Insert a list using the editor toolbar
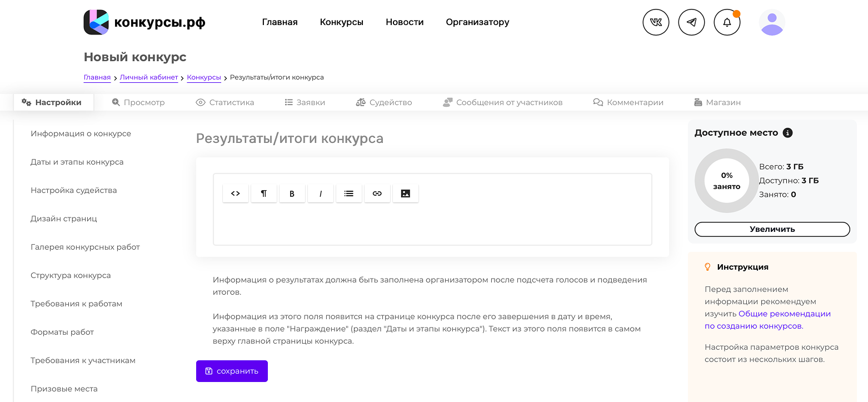The width and height of the screenshot is (868, 402). (x=349, y=193)
